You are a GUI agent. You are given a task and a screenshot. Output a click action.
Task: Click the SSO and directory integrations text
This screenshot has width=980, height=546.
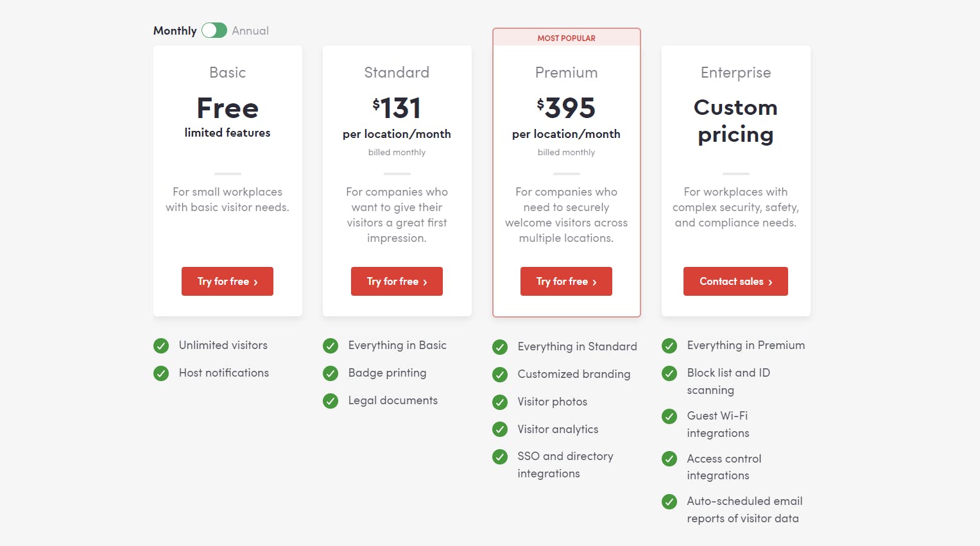coord(565,465)
